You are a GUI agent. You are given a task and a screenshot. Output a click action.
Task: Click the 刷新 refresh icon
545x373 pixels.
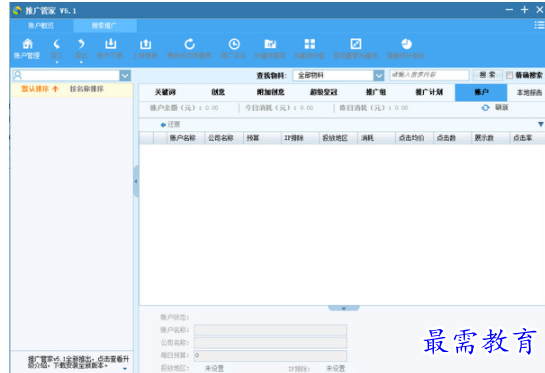[486, 108]
